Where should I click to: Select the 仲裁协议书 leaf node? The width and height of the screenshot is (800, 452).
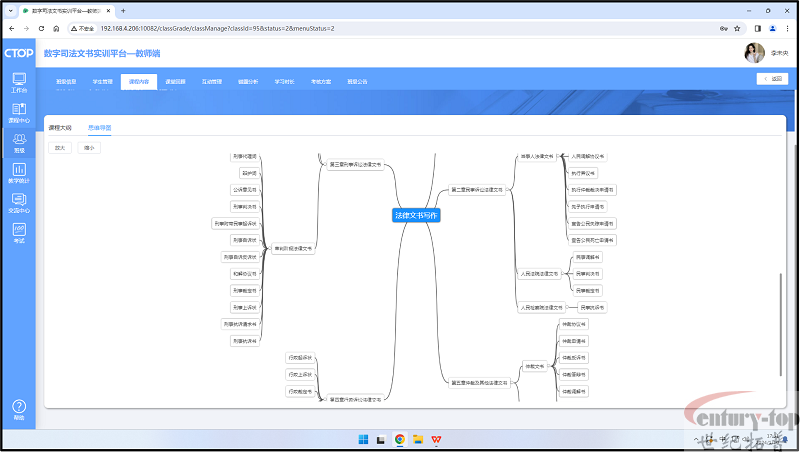[x=573, y=324]
